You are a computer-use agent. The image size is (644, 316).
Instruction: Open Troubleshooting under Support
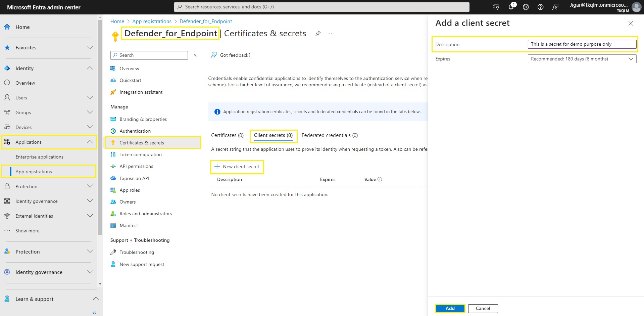tap(137, 252)
